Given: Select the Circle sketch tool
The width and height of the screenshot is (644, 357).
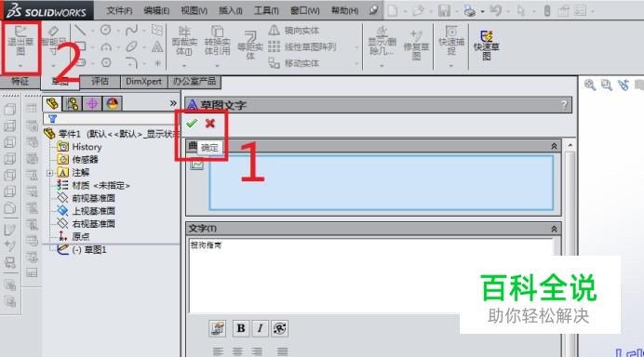Looking at the screenshot, I should click(x=106, y=30).
